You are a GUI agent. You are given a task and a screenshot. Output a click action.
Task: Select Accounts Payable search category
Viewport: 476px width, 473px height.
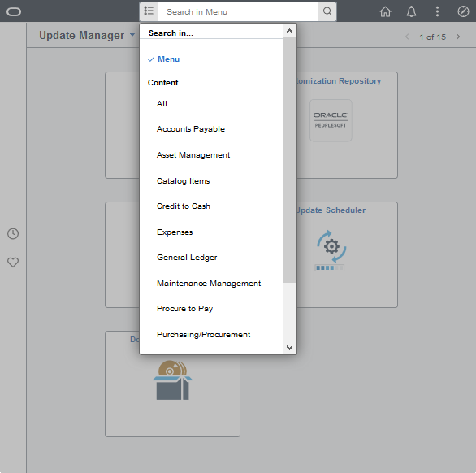click(x=191, y=128)
